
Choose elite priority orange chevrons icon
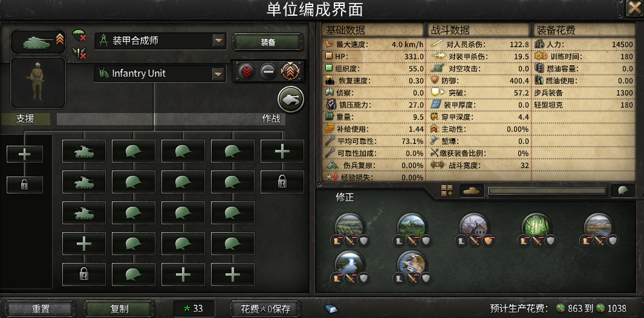[290, 72]
